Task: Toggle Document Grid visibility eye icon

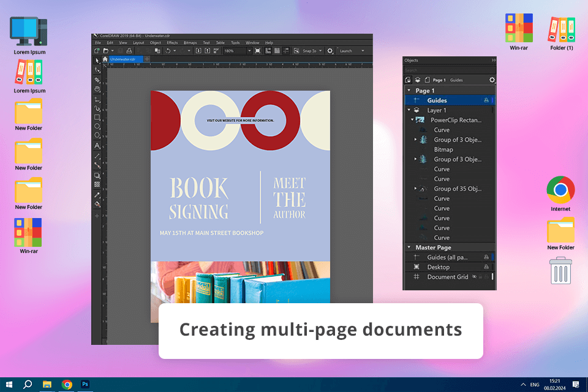Action: 474,277
